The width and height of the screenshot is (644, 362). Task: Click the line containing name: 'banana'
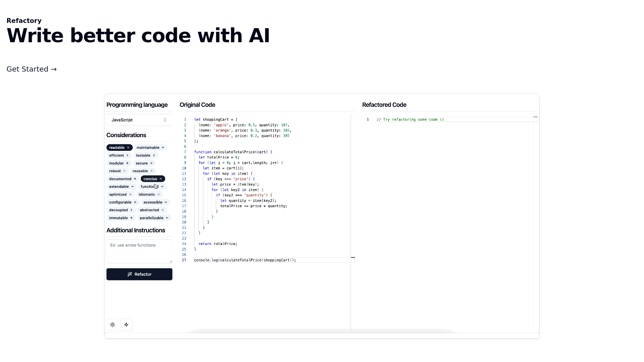244,136
